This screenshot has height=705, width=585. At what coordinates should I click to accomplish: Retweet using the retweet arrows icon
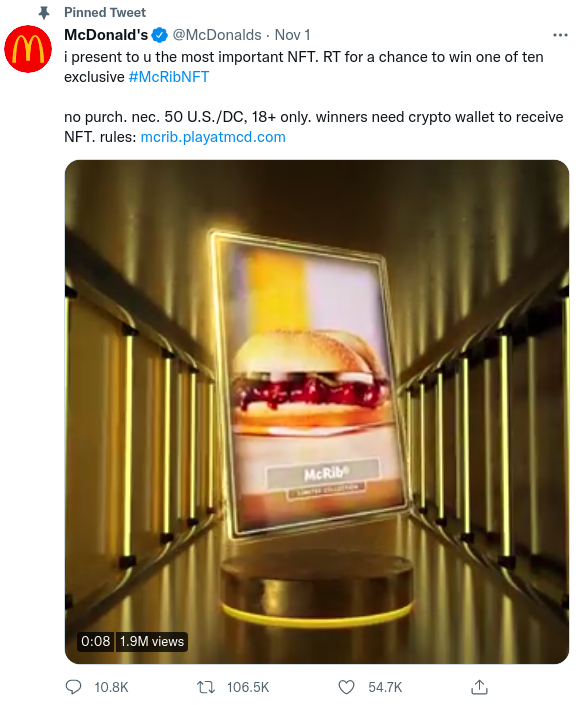[206, 687]
